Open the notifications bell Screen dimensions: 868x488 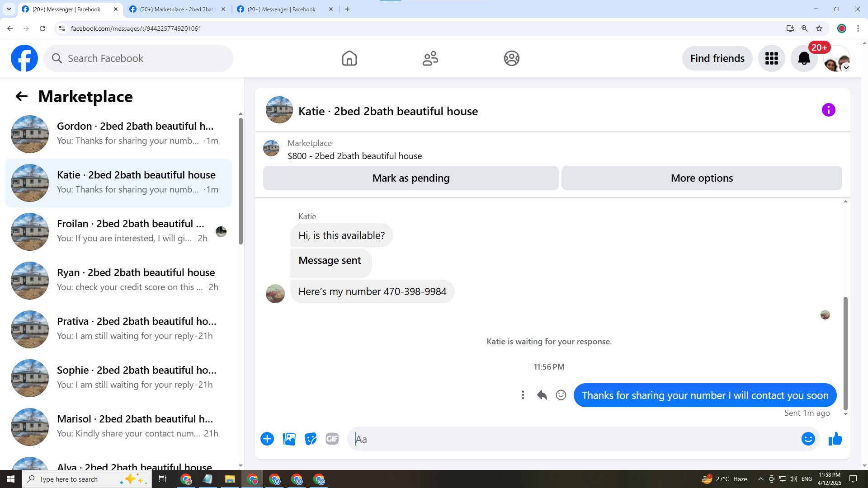pyautogui.click(x=804, y=58)
